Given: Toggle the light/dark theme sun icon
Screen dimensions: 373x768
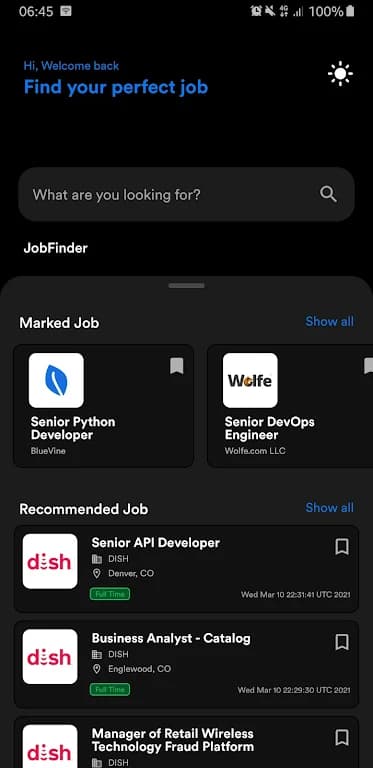Looking at the screenshot, I should 340,74.
